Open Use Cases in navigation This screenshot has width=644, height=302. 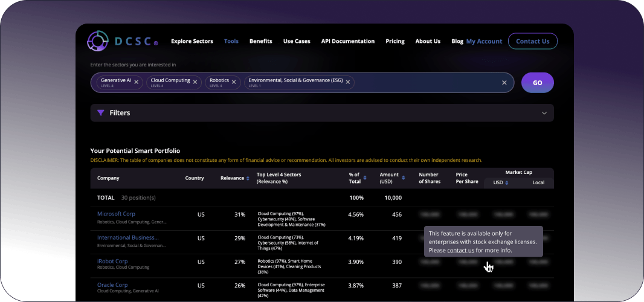(297, 41)
